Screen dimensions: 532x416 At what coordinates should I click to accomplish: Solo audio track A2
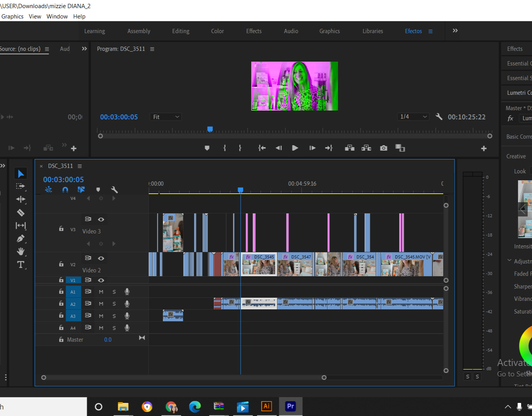click(114, 304)
